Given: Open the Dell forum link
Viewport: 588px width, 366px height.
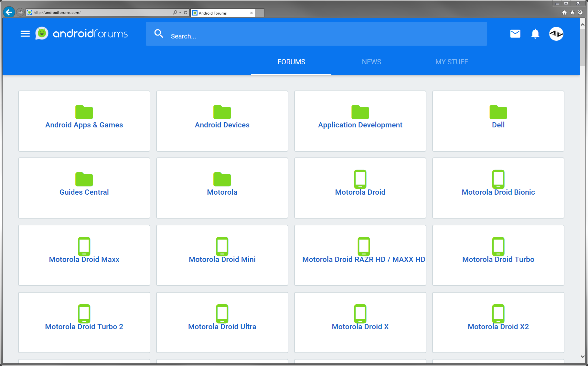Looking at the screenshot, I should pos(498,125).
